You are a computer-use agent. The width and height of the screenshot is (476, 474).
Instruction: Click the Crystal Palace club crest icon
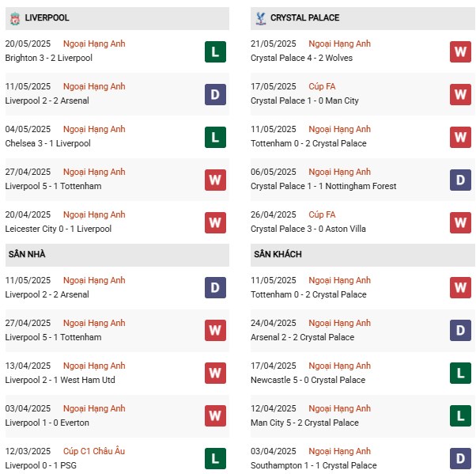[x=259, y=17]
